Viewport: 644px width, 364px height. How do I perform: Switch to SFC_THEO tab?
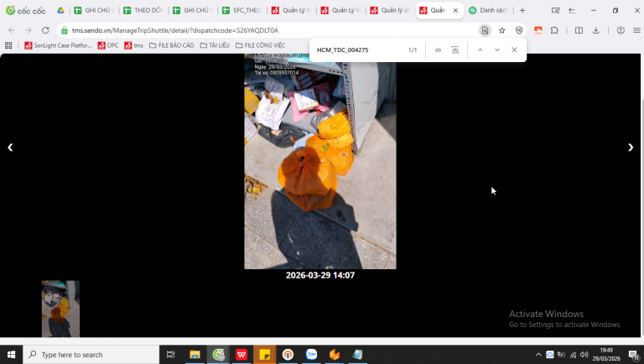coord(242,10)
